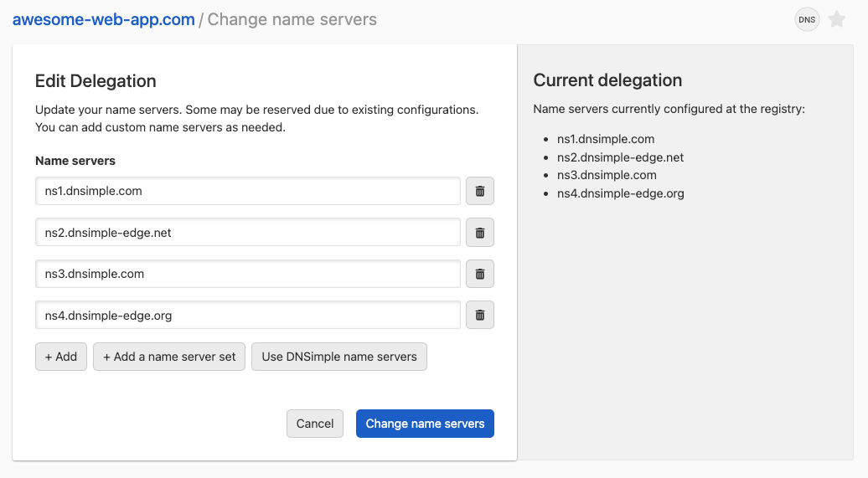The height and width of the screenshot is (478, 868).
Task: Click ns4.dnsimple-edge.org in Current delegation list
Action: [x=621, y=193]
